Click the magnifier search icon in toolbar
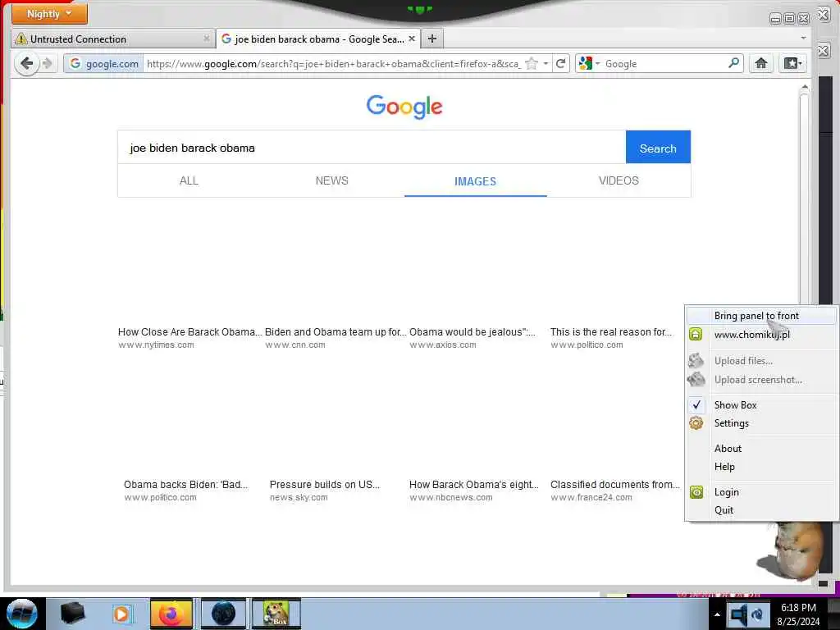The height and width of the screenshot is (630, 840). pyautogui.click(x=734, y=63)
